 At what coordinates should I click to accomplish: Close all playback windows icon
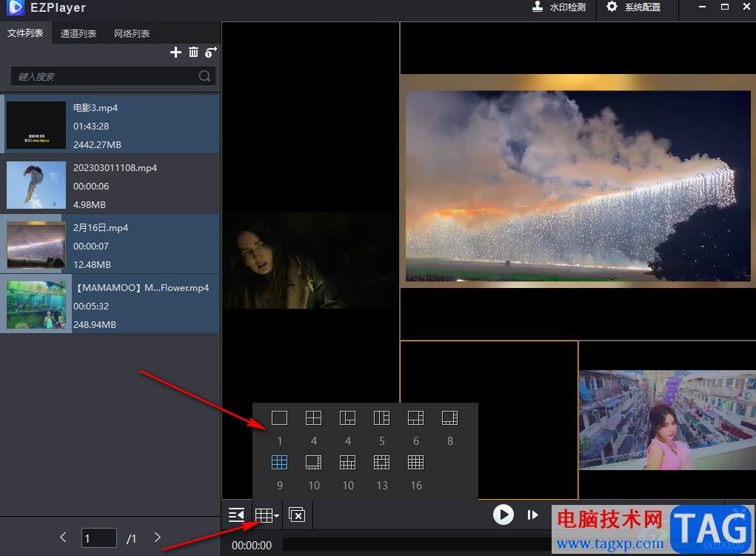click(x=296, y=515)
